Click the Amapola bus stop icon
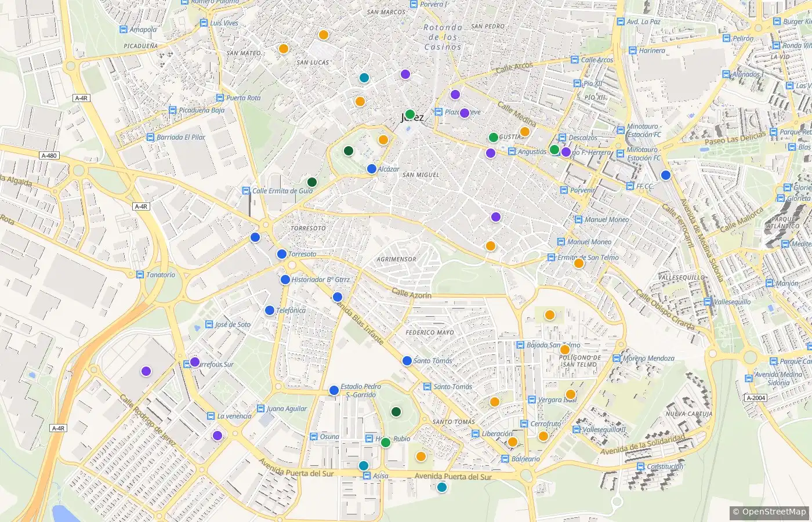The width and height of the screenshot is (812, 522). coord(123,30)
